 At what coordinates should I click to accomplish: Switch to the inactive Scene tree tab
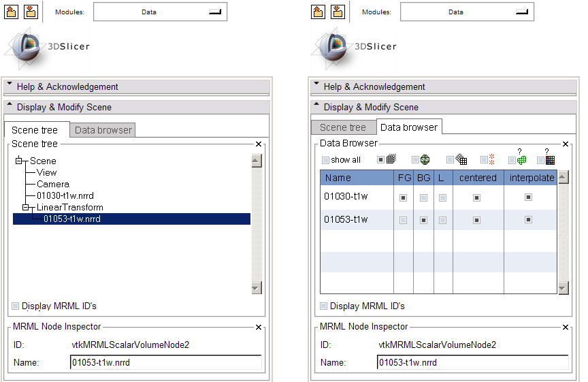click(x=342, y=127)
